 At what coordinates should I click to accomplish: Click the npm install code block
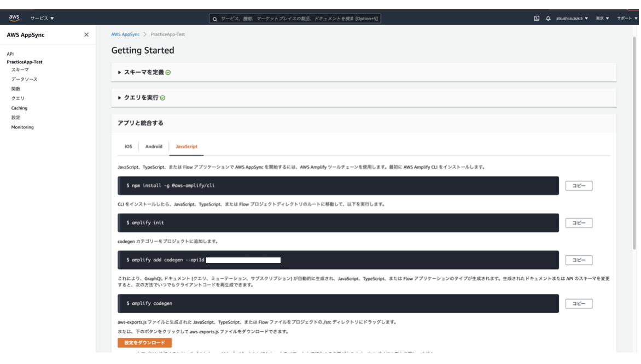tap(338, 185)
